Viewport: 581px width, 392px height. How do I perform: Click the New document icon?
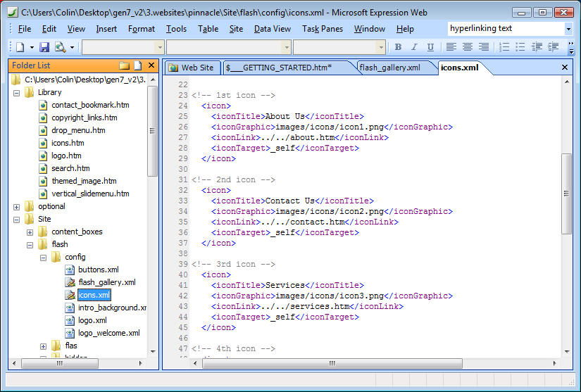coord(20,47)
